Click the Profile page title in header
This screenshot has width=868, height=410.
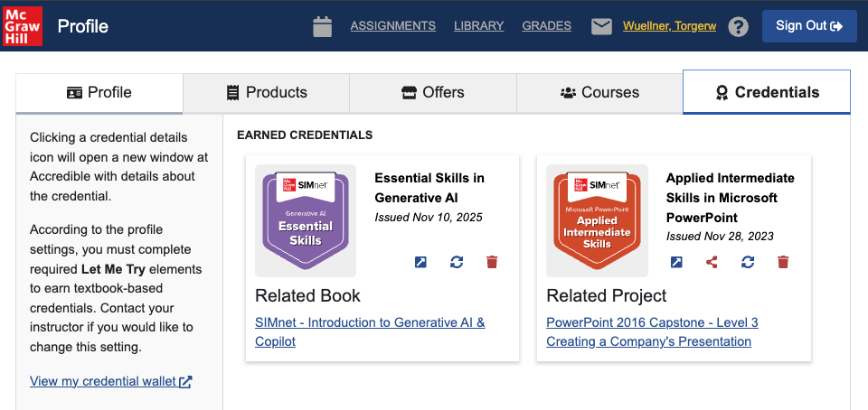pos(83,26)
